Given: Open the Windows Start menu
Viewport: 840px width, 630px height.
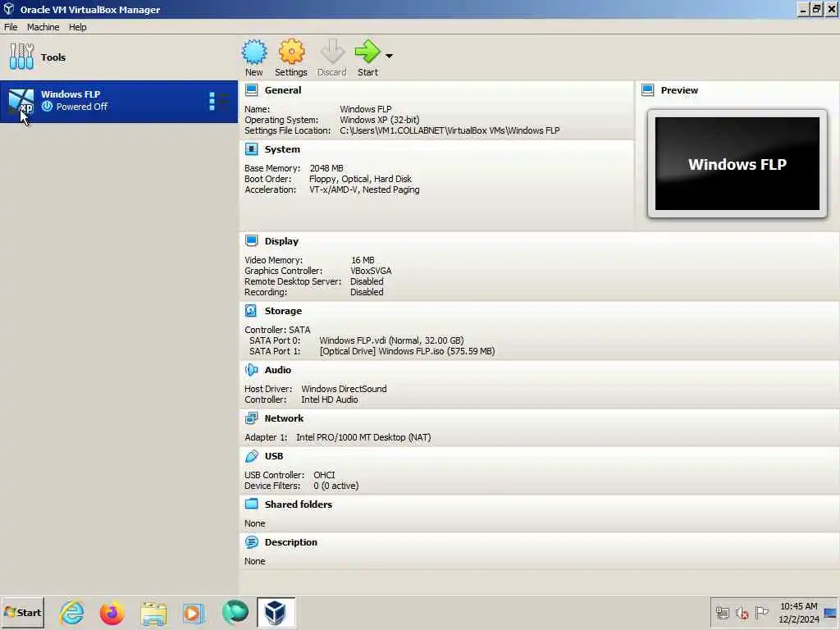Looking at the screenshot, I should 22,612.
